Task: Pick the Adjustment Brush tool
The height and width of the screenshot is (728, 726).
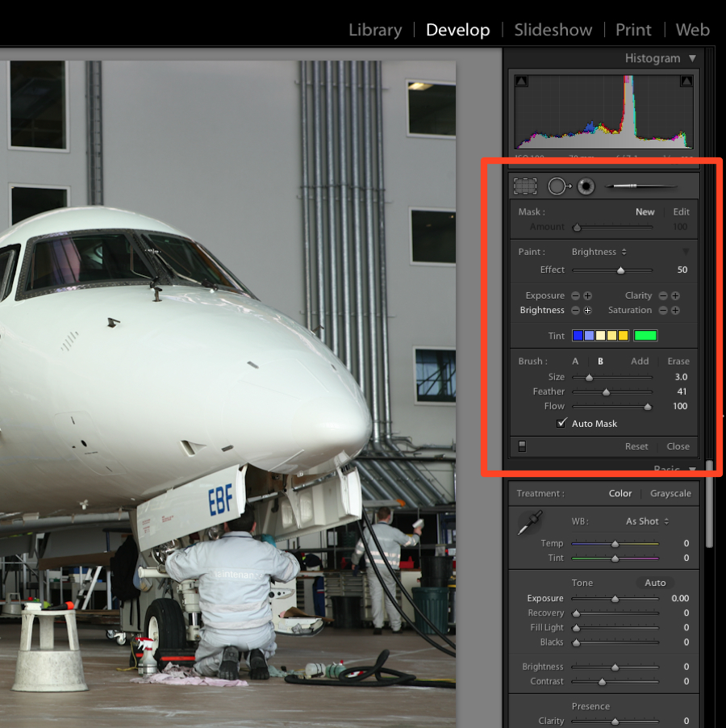Action: [640, 186]
